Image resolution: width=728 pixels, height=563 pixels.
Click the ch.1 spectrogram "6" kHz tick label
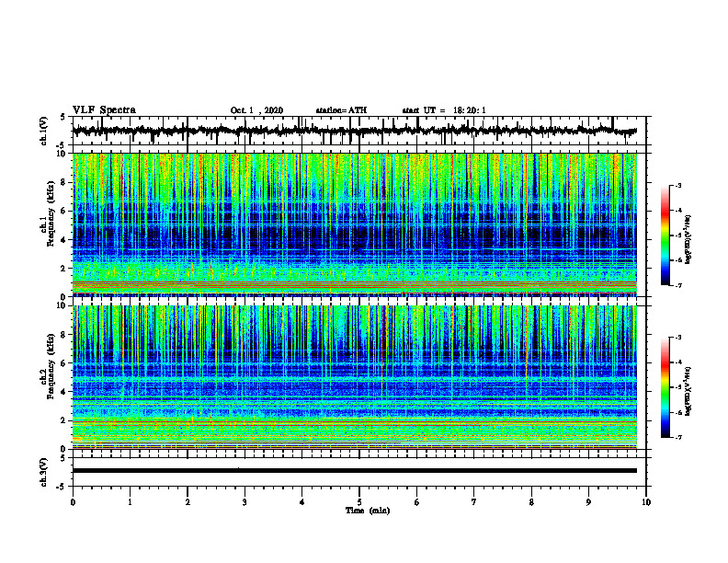coord(64,211)
